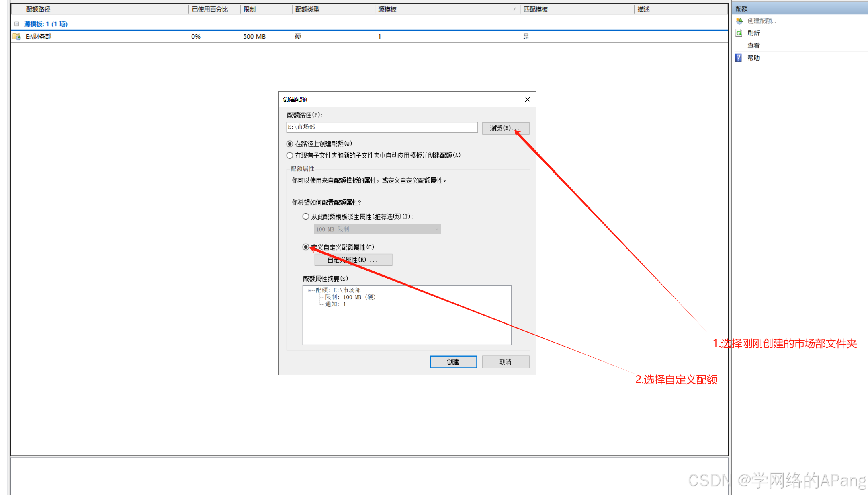
Task: Click the blue 帮助 help icon
Action: (739, 58)
